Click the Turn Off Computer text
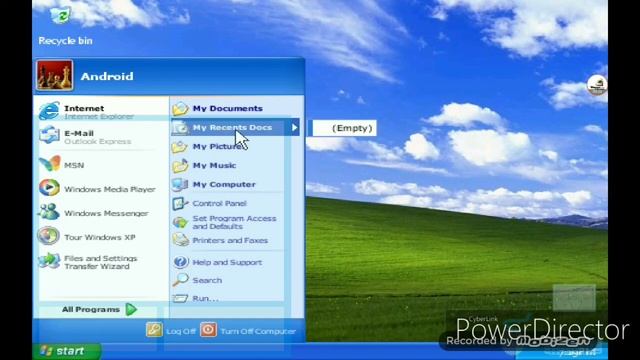640x360 pixels. click(x=258, y=331)
